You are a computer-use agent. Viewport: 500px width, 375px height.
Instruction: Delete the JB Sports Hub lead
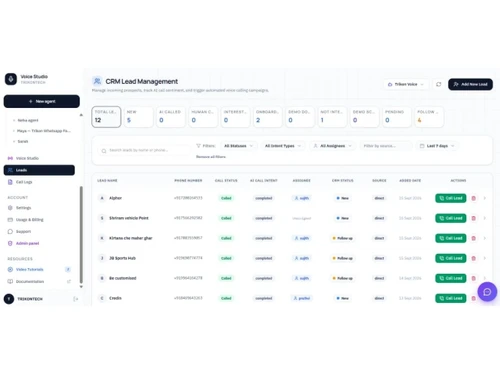(x=473, y=258)
